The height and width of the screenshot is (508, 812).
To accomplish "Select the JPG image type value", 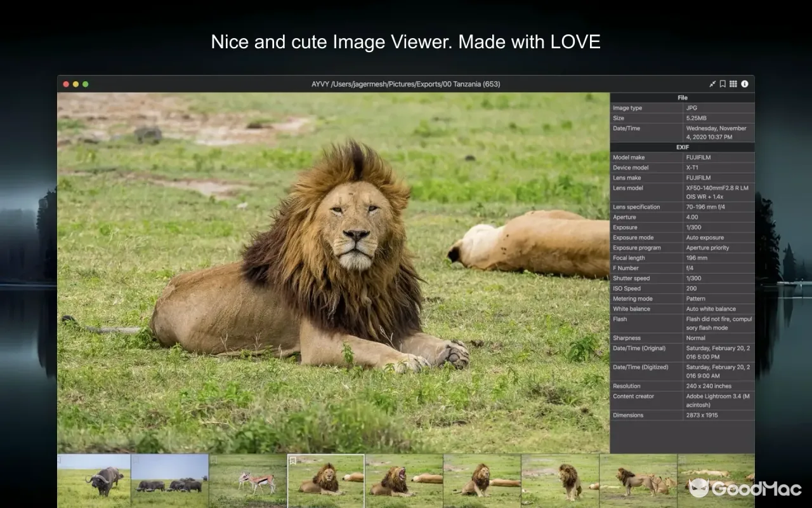I will coord(691,108).
